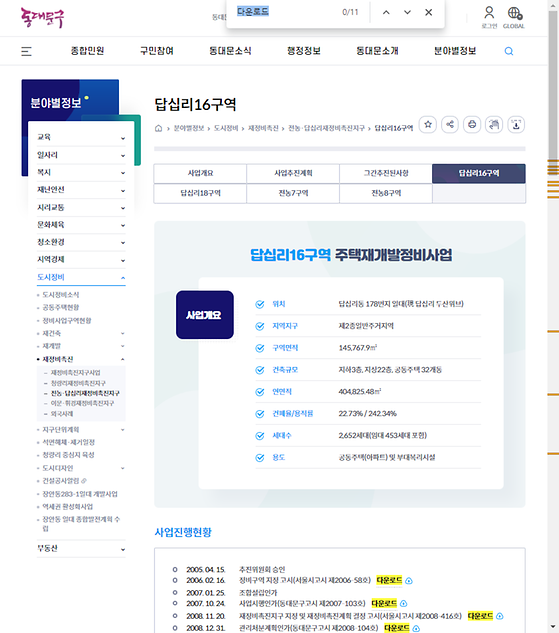Image resolution: width=559 pixels, height=633 pixels.
Task: Open the 행정정보 top menu
Action: click(x=304, y=51)
